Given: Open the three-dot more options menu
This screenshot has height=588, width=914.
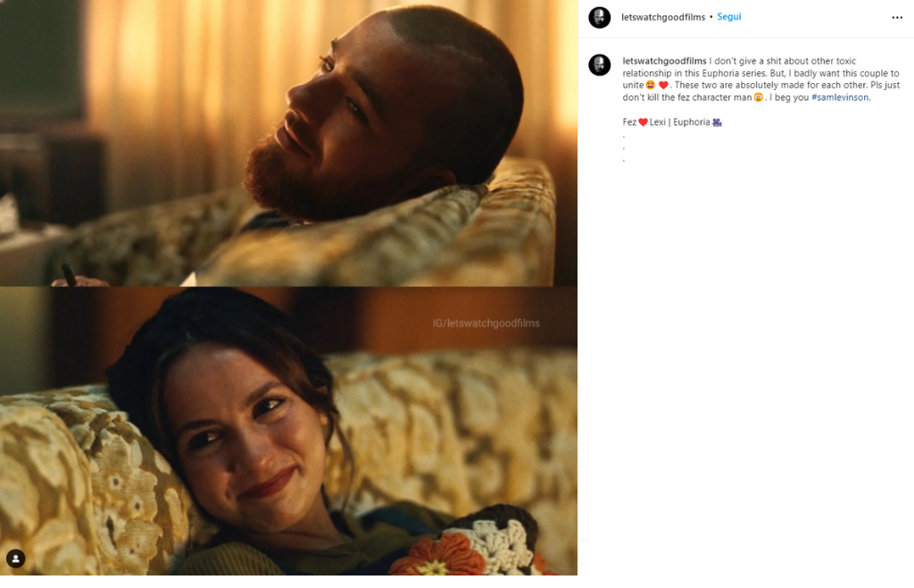Looking at the screenshot, I should (x=897, y=18).
